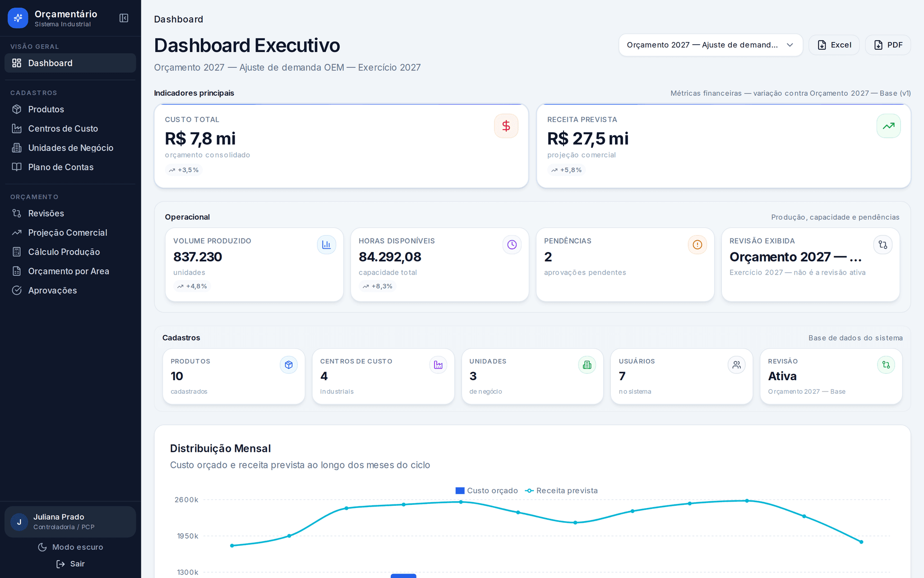Click the Produtos box icon in sidebar
924x578 pixels.
(17, 109)
